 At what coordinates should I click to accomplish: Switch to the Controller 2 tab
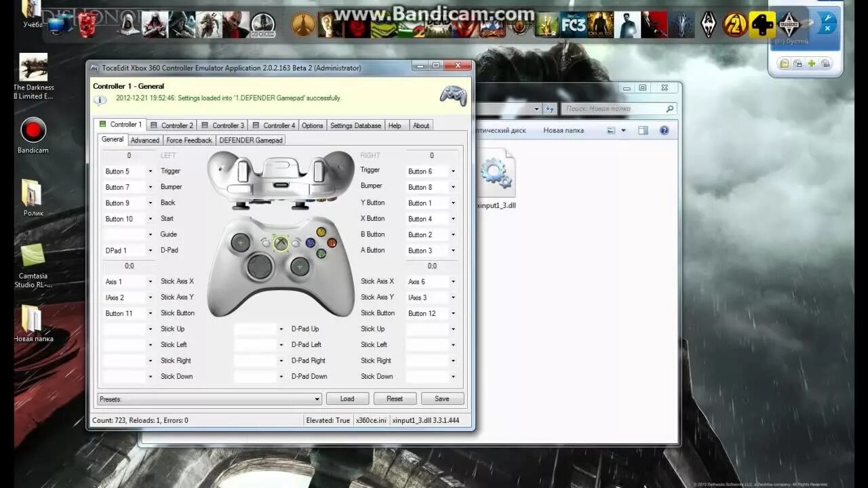[172, 125]
